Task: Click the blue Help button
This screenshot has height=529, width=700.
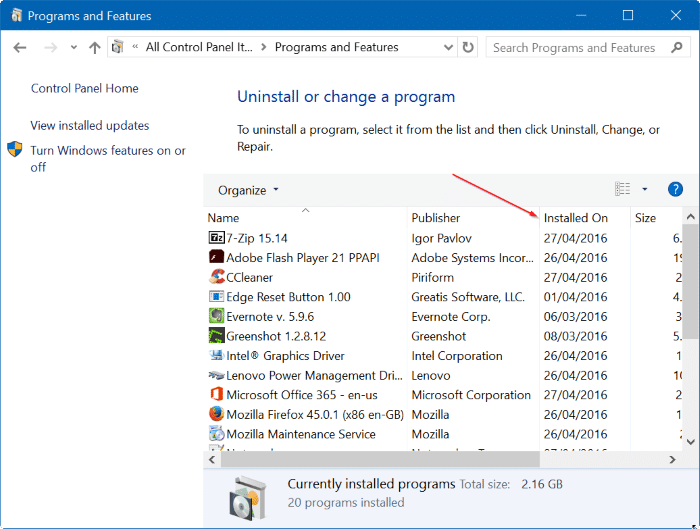Action: (x=675, y=189)
